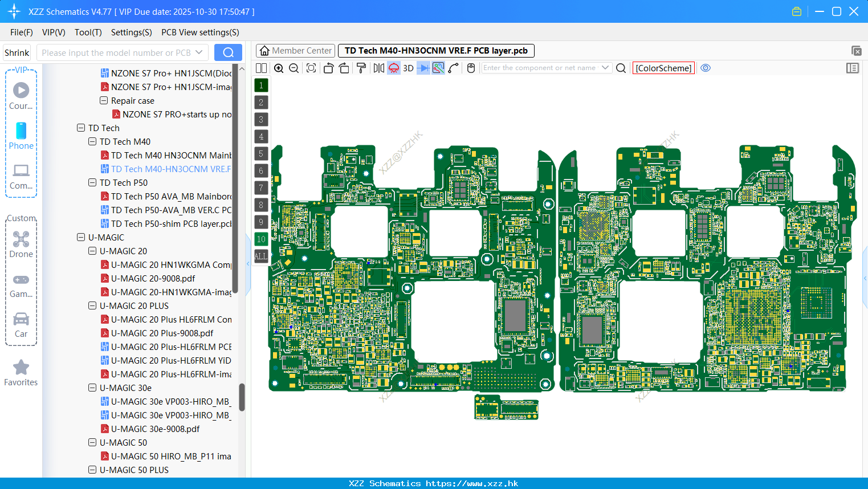Click the component search magnifier icon
868x489 pixels.
click(x=621, y=68)
